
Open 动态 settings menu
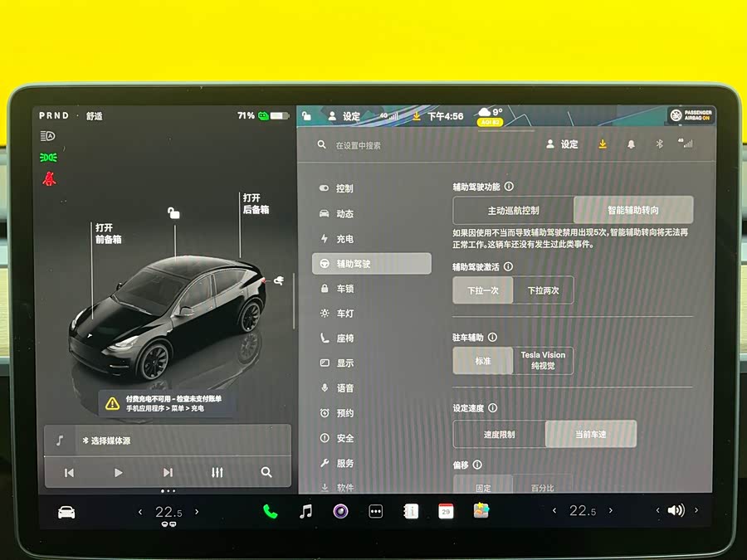tap(372, 214)
